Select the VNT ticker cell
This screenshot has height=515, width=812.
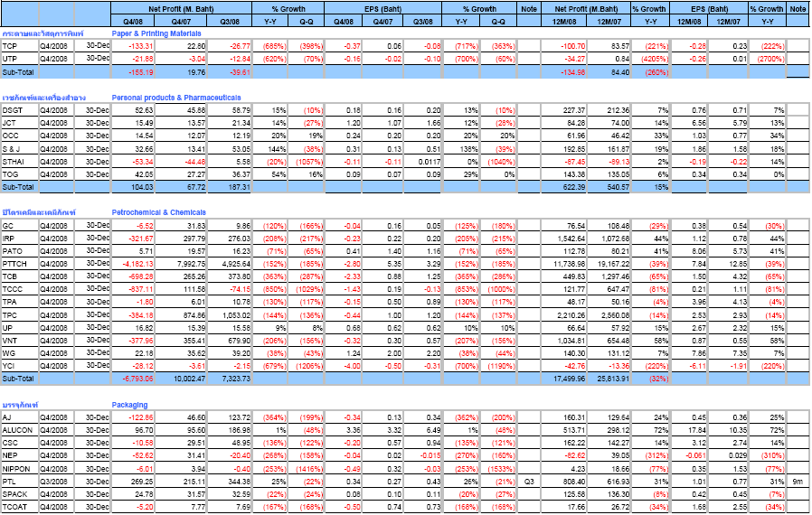(x=20, y=341)
